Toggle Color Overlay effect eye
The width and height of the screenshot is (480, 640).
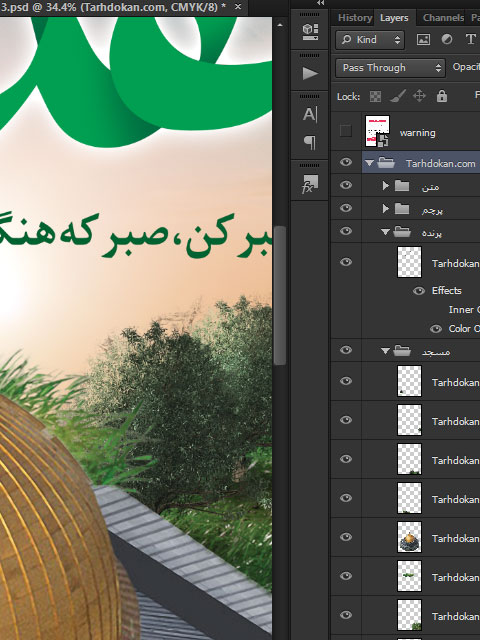pos(436,329)
